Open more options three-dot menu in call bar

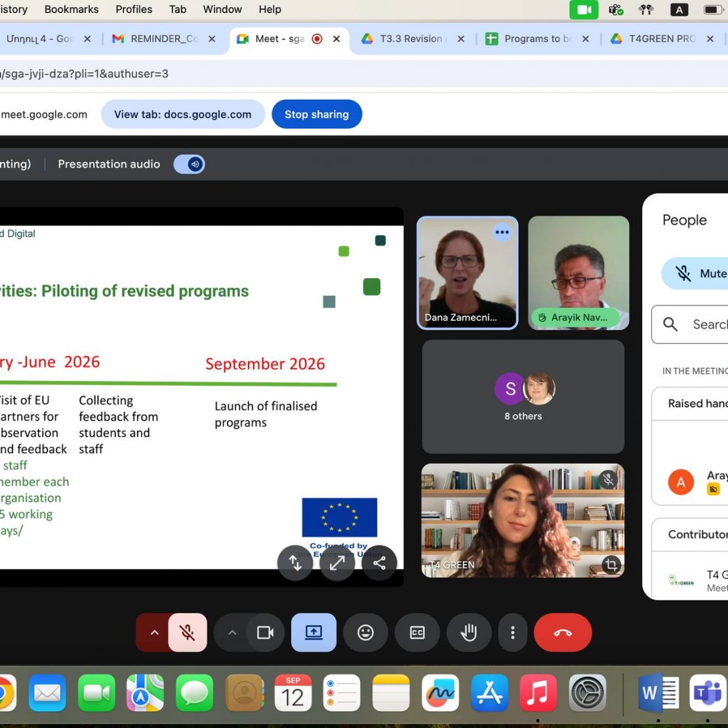coord(512,632)
